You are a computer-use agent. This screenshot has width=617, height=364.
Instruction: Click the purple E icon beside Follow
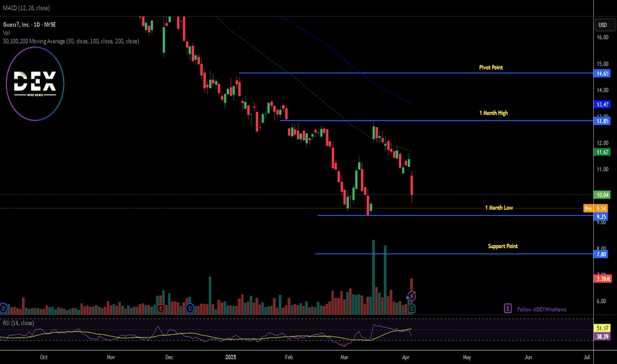508,308
